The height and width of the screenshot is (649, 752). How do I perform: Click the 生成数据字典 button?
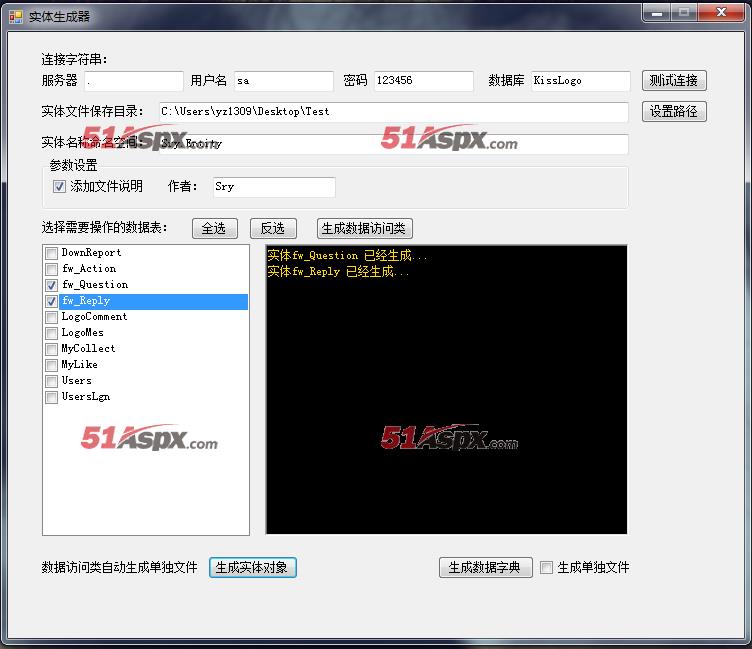click(485, 567)
